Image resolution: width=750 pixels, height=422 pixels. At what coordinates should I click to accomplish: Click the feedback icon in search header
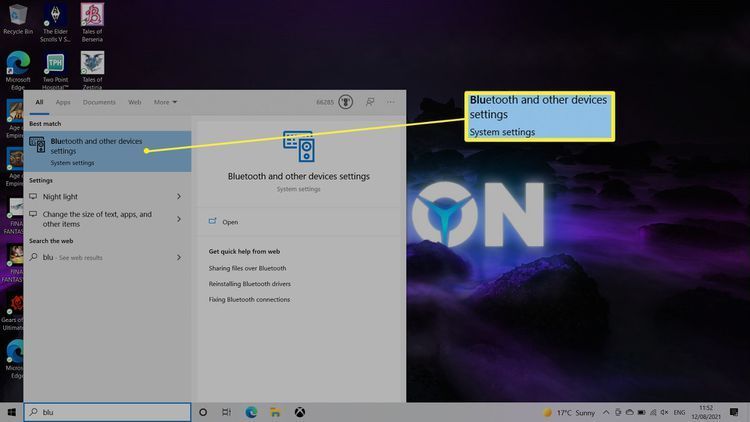click(370, 102)
